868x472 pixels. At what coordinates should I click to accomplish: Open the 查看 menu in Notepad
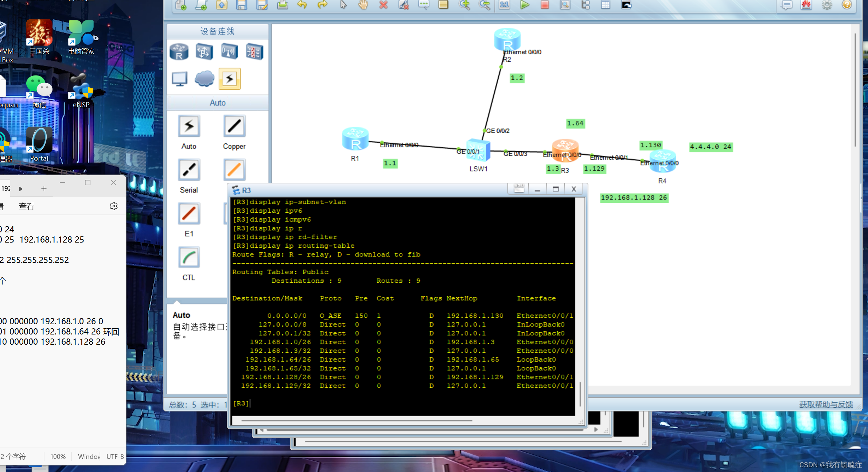pyautogui.click(x=26, y=206)
